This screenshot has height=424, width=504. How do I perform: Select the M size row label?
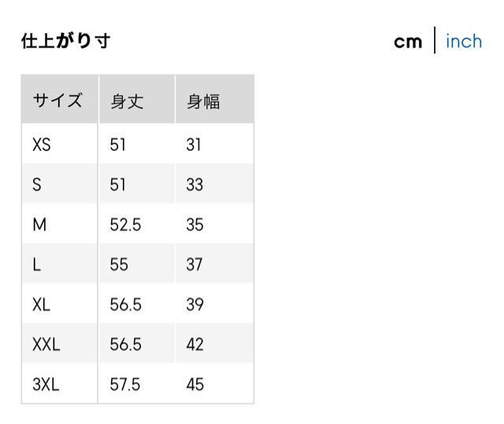(39, 225)
